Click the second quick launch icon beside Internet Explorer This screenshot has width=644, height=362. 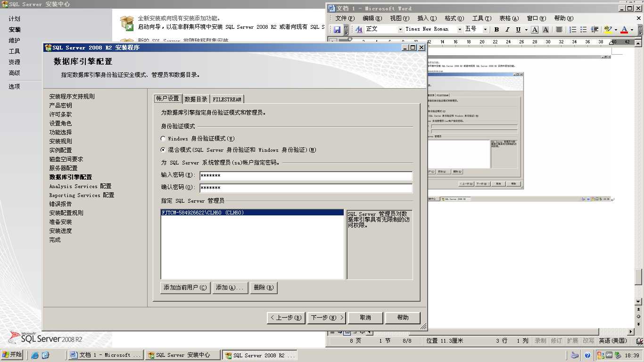pyautogui.click(x=45, y=355)
